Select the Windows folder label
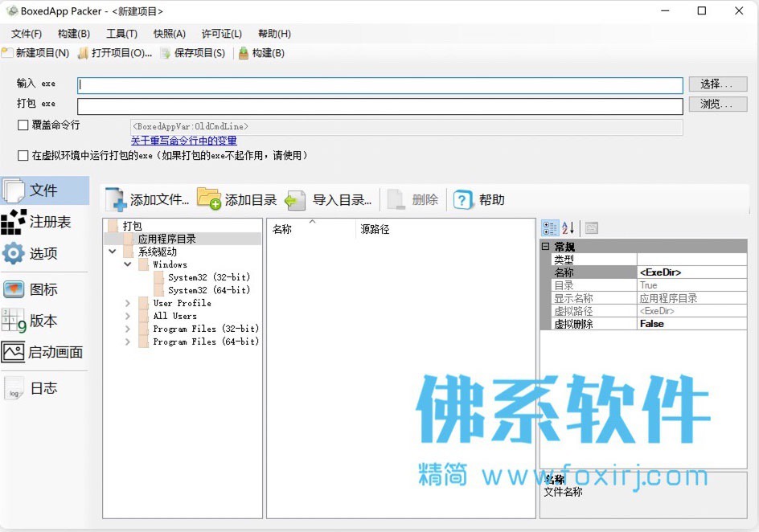 (170, 264)
